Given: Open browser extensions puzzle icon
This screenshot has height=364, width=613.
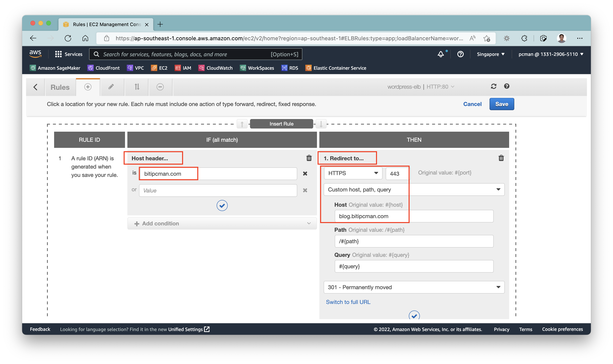Looking at the screenshot, I should point(524,38).
